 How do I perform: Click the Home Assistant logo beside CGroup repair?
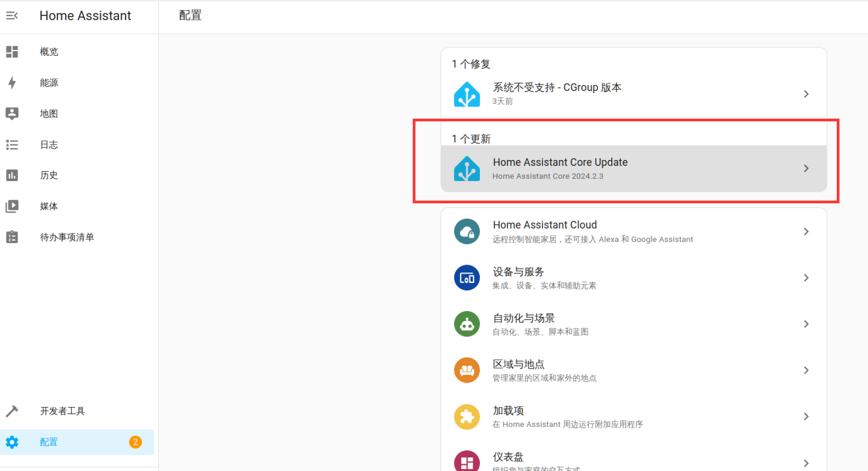coord(467,94)
